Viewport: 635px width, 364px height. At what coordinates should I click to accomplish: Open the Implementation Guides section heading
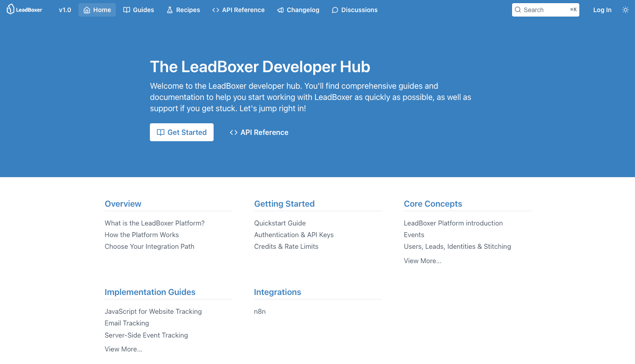[x=150, y=292]
